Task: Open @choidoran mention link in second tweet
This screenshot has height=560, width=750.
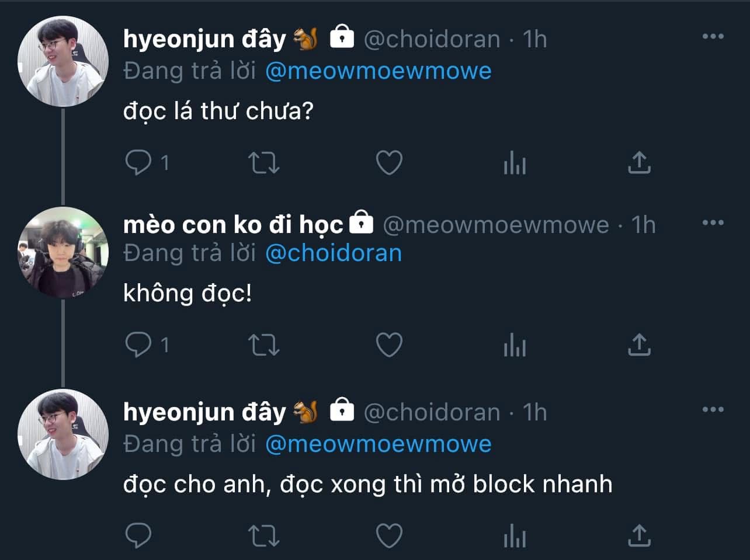Action: point(333,253)
